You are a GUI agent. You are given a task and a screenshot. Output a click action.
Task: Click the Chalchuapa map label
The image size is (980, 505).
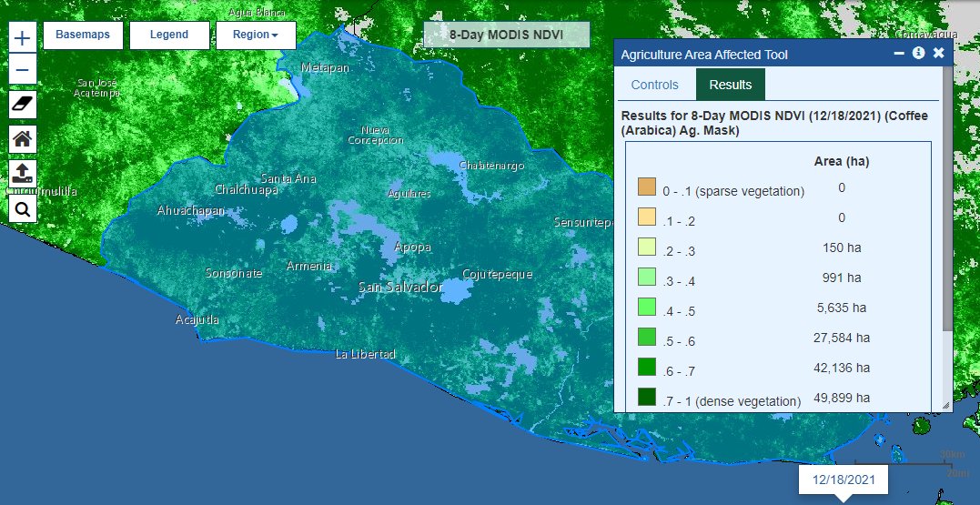247,189
